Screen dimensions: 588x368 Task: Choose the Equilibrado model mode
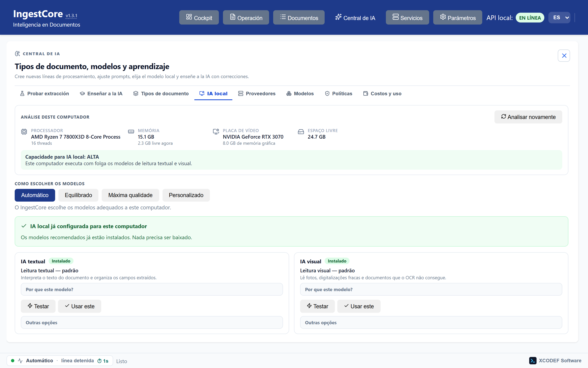tap(78, 195)
